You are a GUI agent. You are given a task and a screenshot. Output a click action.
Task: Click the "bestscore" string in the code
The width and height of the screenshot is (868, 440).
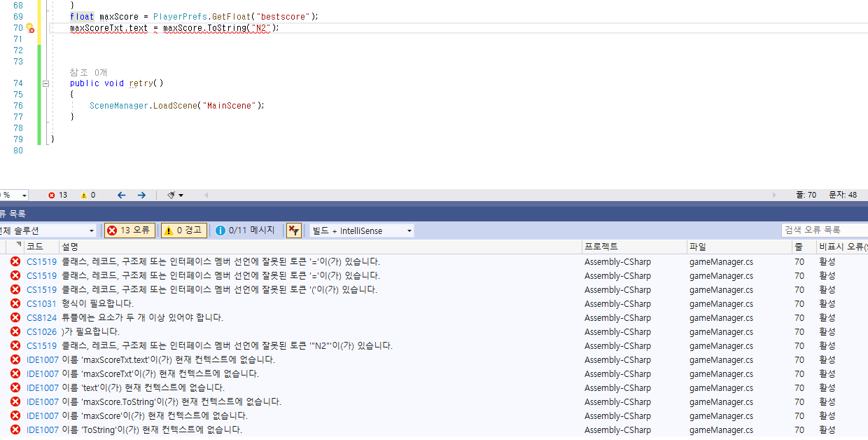pos(282,16)
